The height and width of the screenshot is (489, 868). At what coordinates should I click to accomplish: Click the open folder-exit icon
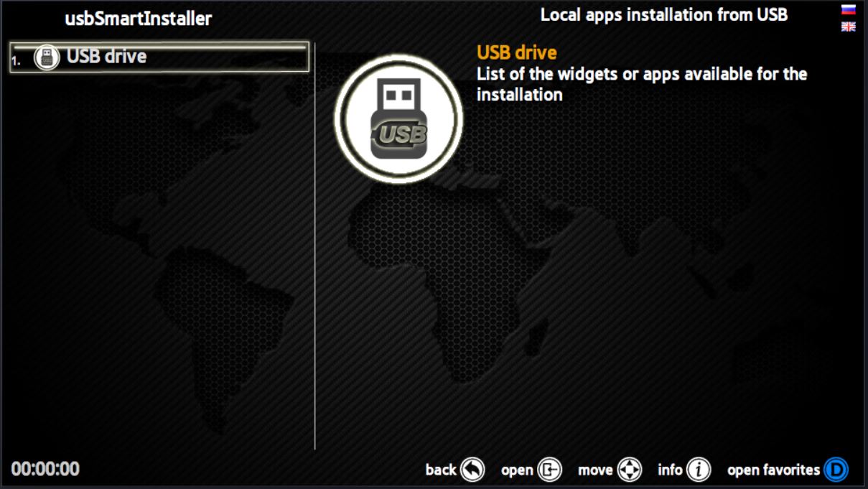550,470
